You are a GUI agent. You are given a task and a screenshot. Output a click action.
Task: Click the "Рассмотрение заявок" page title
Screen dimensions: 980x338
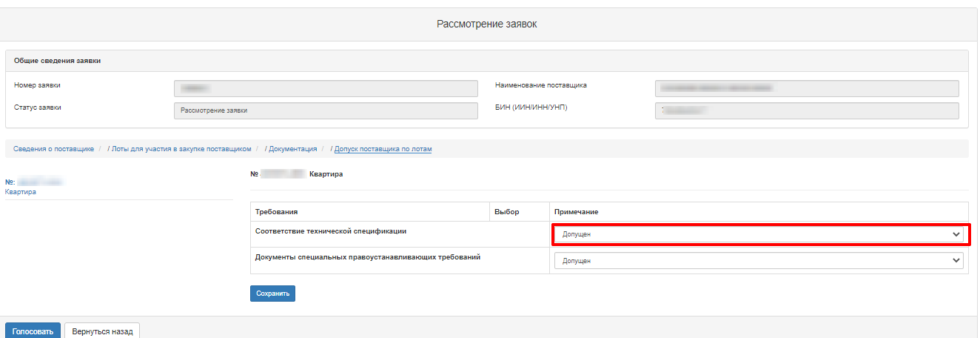486,24
